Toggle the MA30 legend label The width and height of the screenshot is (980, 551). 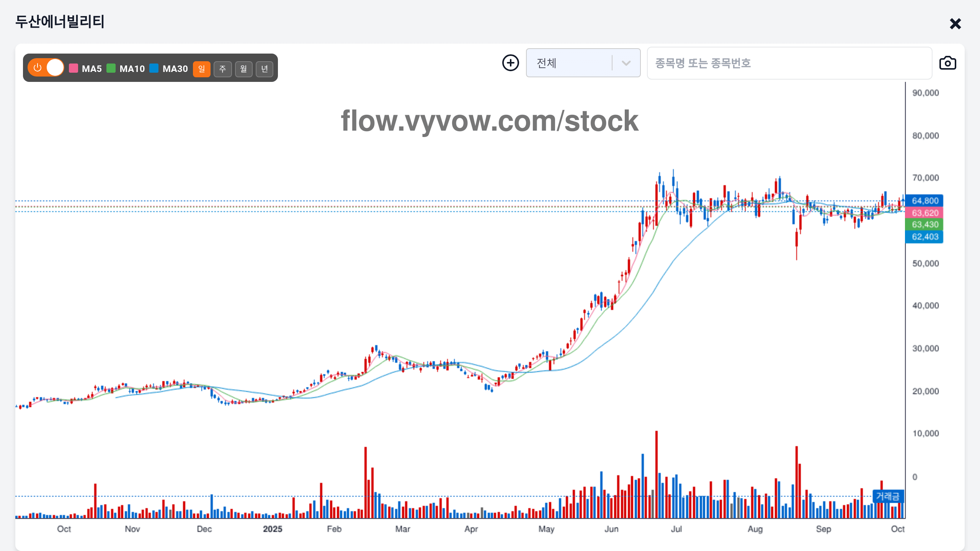[x=175, y=69]
